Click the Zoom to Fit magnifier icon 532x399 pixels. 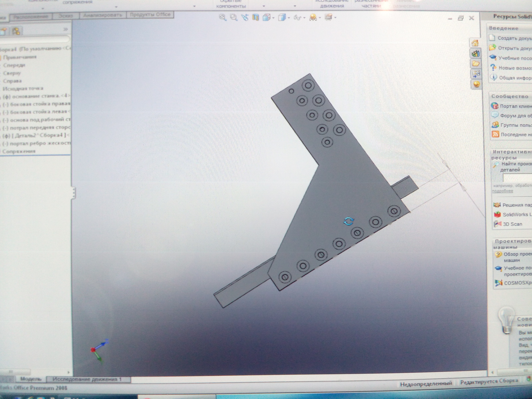223,18
